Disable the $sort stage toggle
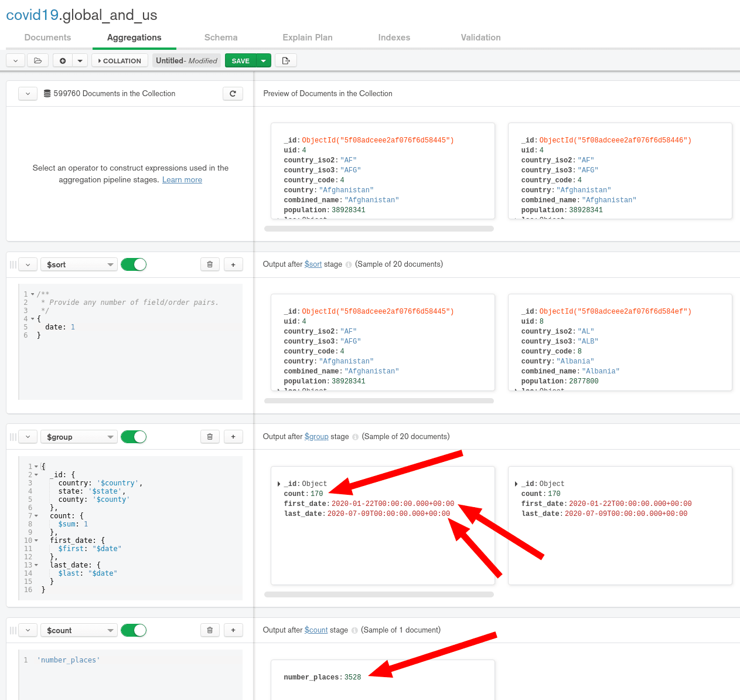Viewport: 740px width, 700px height. click(x=134, y=264)
